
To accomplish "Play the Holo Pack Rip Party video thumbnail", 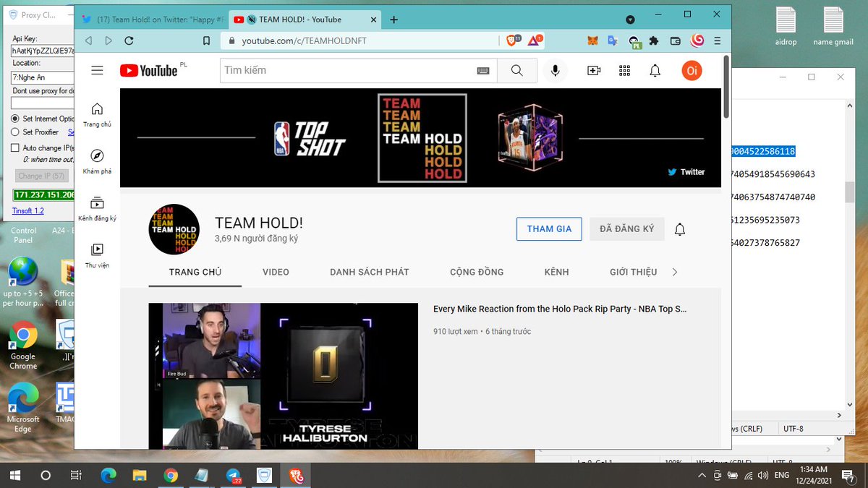I will 284,376.
